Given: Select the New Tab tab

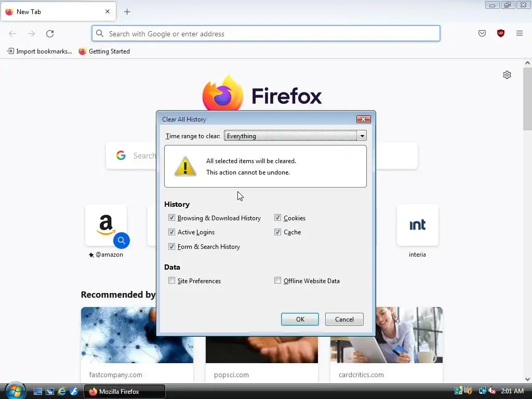Looking at the screenshot, I should 58,11.
